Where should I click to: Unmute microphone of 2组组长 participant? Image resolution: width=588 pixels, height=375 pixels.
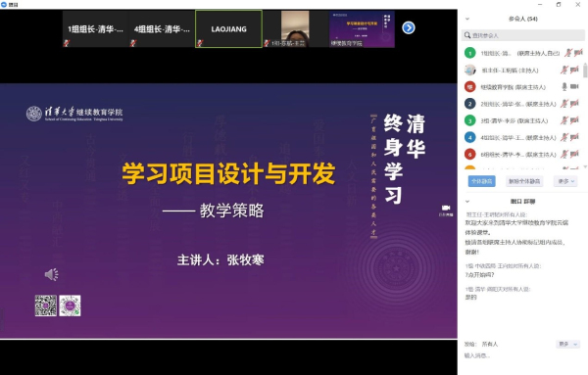[564, 104]
